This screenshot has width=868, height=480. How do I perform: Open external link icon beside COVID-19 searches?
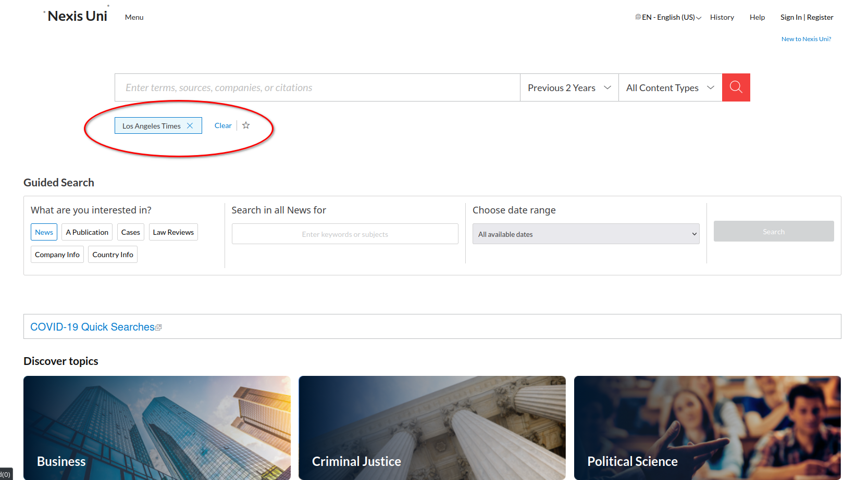pos(159,327)
